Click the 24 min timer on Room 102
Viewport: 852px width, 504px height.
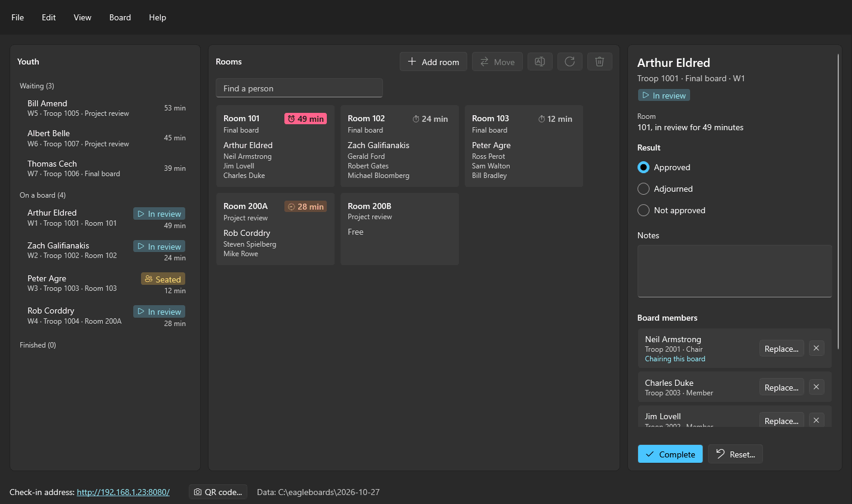(x=430, y=119)
